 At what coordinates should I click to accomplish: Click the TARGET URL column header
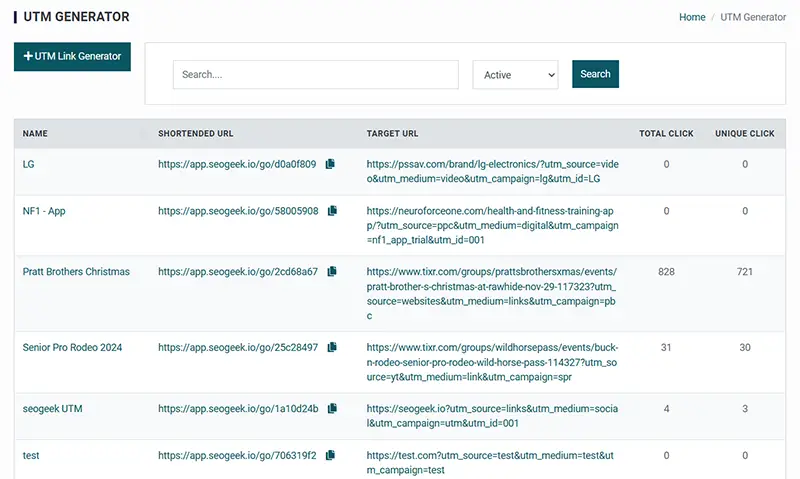pyautogui.click(x=392, y=134)
